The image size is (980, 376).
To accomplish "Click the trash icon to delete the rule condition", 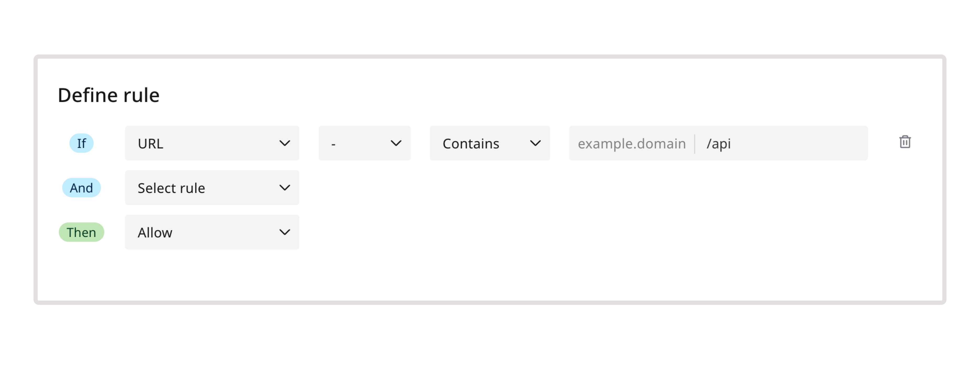I will [x=905, y=142].
